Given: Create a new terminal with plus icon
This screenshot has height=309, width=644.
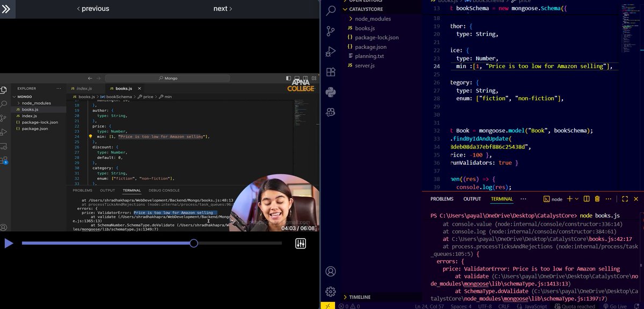Looking at the screenshot, I should click(x=570, y=199).
